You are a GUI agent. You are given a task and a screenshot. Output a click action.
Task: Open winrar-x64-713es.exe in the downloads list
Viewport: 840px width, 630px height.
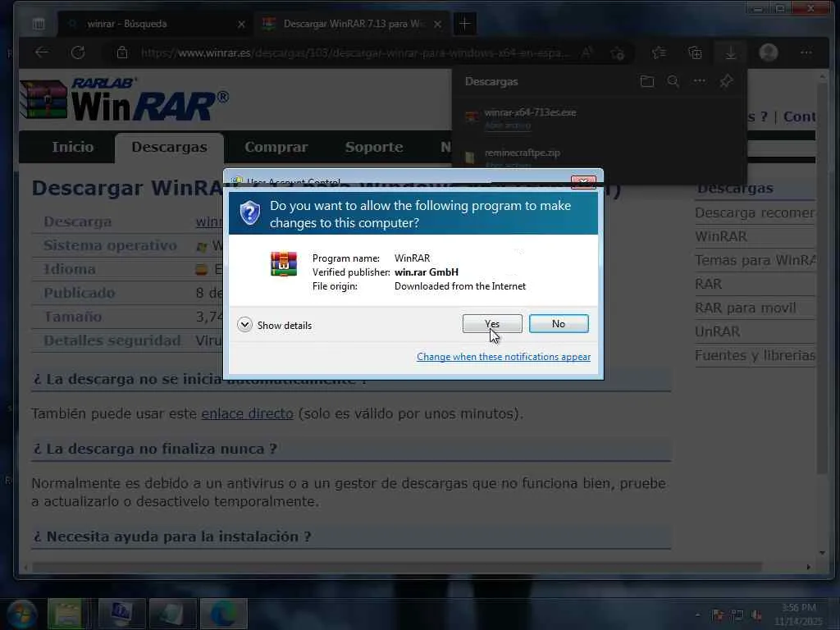click(531, 112)
